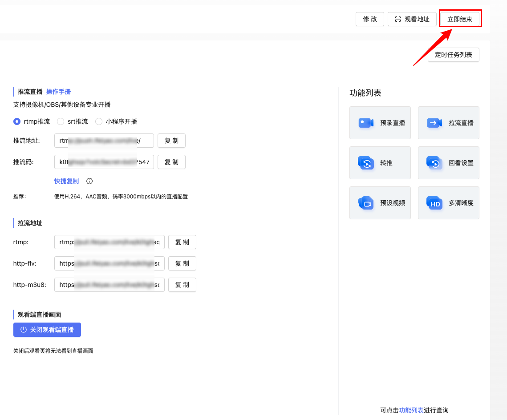Viewport: 507px width, 420px height.
Task: Click the scan icon in 观看地址 button
Action: (398, 19)
